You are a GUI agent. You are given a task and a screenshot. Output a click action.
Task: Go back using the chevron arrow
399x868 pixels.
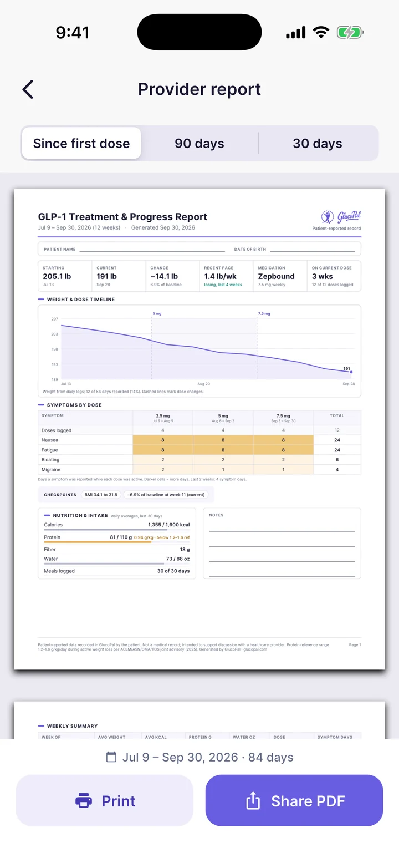28,89
